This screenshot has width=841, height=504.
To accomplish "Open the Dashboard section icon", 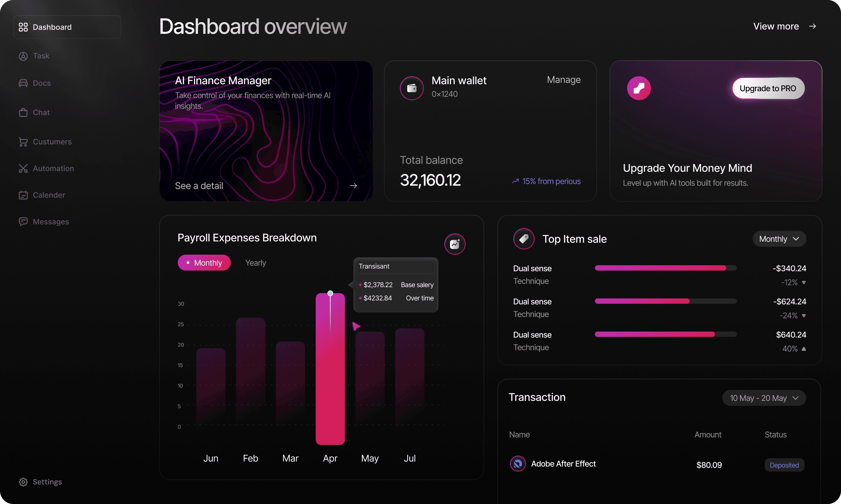I will click(x=23, y=27).
